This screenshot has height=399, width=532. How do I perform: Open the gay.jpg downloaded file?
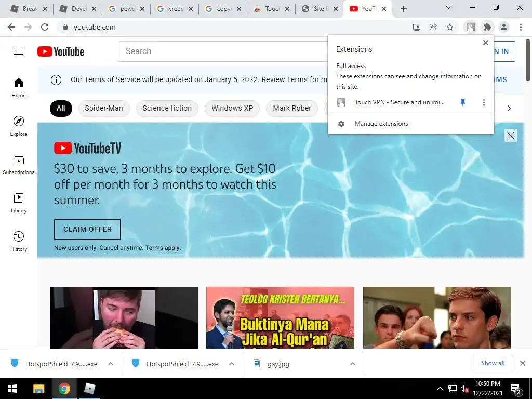coord(271,364)
